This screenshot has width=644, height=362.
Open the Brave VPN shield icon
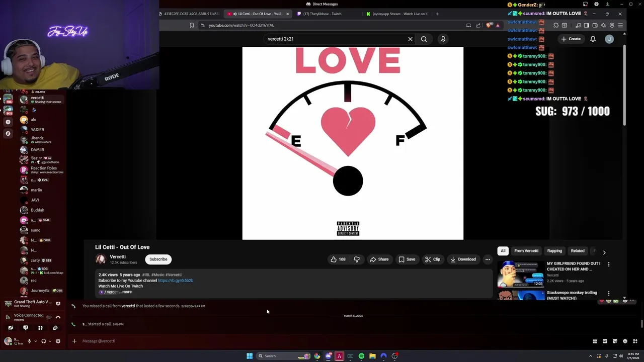[x=612, y=25]
